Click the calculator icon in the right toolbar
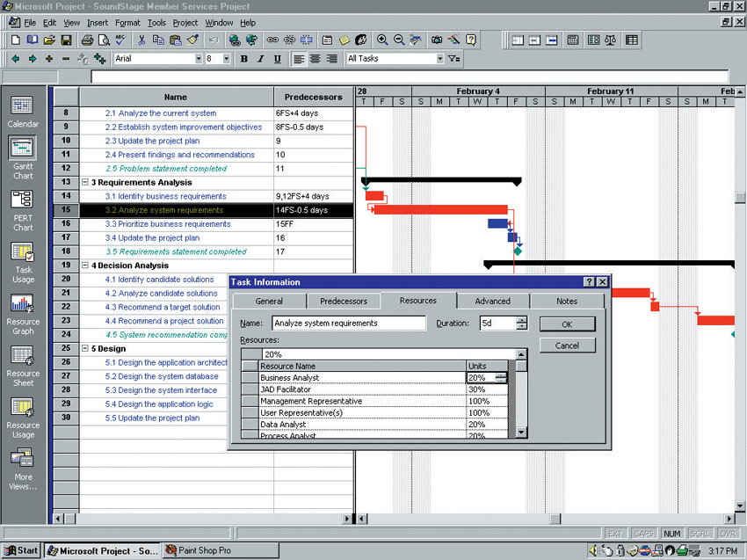747x560 pixels. [x=573, y=40]
